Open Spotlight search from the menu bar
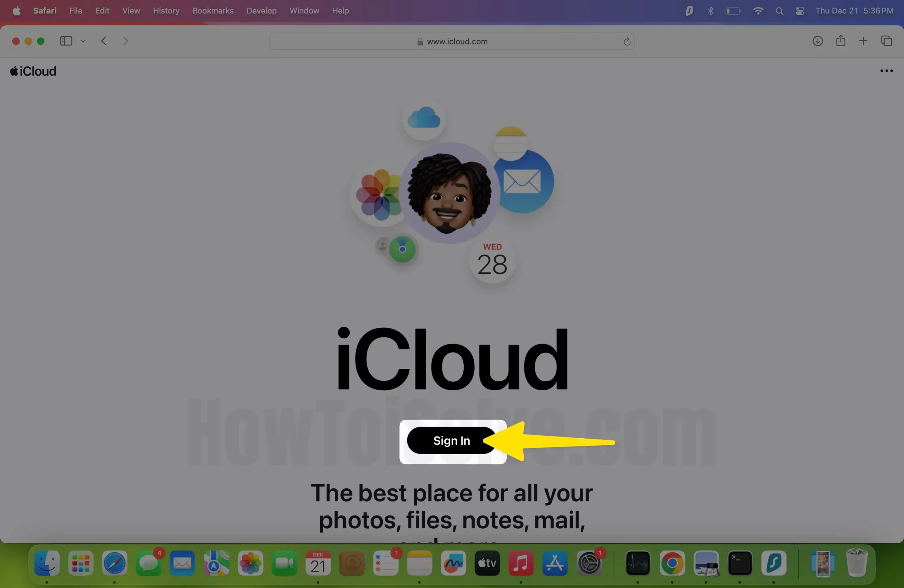This screenshot has height=588, width=904. coord(779,11)
